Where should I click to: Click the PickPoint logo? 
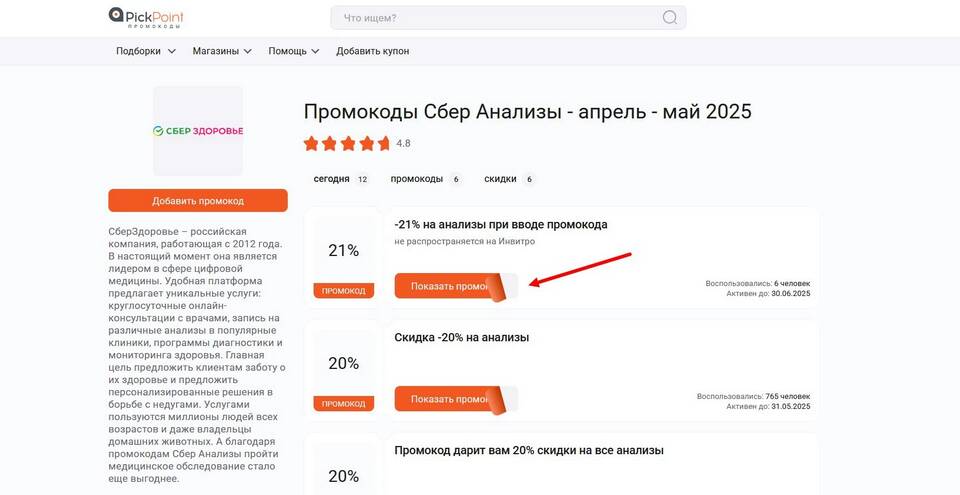(x=146, y=17)
